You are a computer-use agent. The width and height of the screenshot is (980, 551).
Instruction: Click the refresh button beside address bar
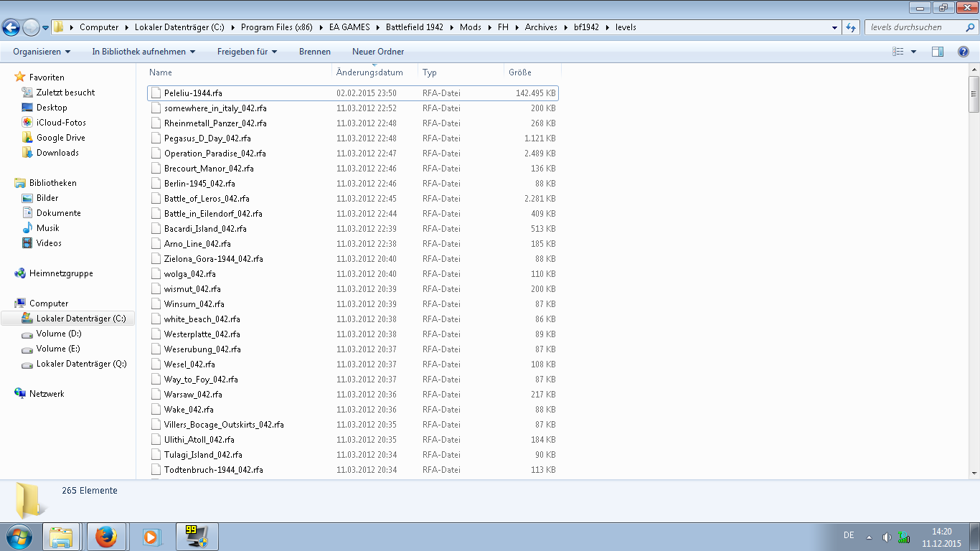pos(851,27)
